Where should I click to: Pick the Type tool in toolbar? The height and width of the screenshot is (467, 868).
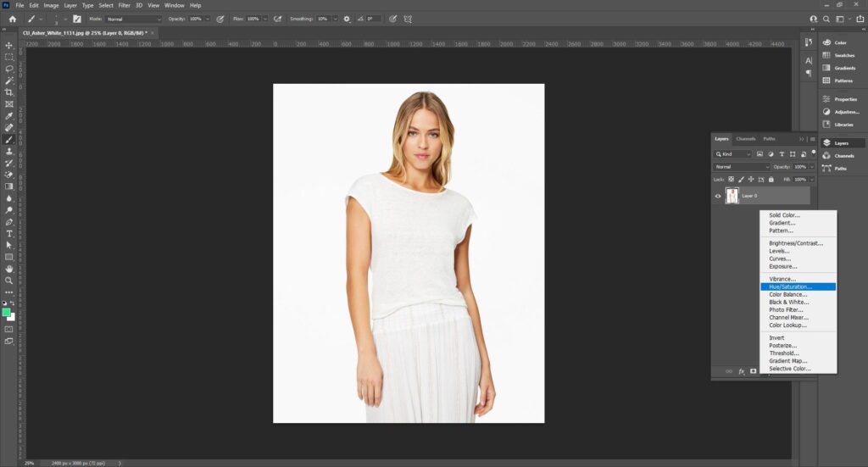9,233
